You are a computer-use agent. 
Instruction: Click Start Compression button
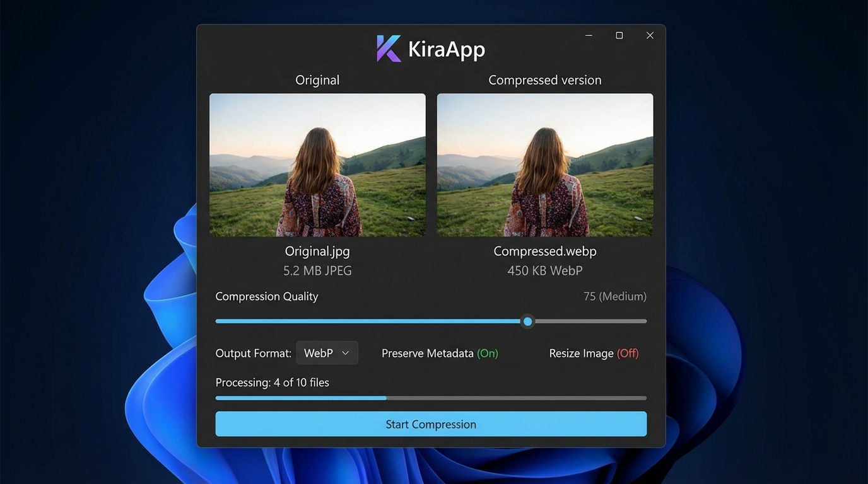pos(431,424)
